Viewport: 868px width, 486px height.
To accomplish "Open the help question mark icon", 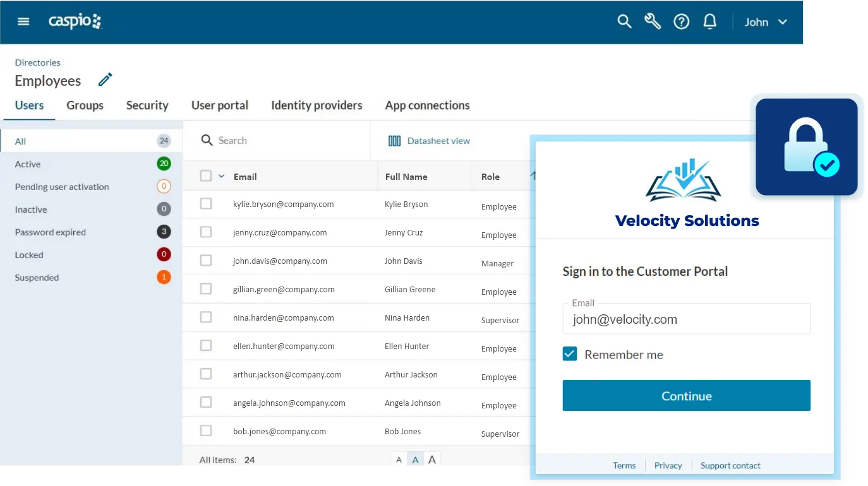I will [681, 21].
